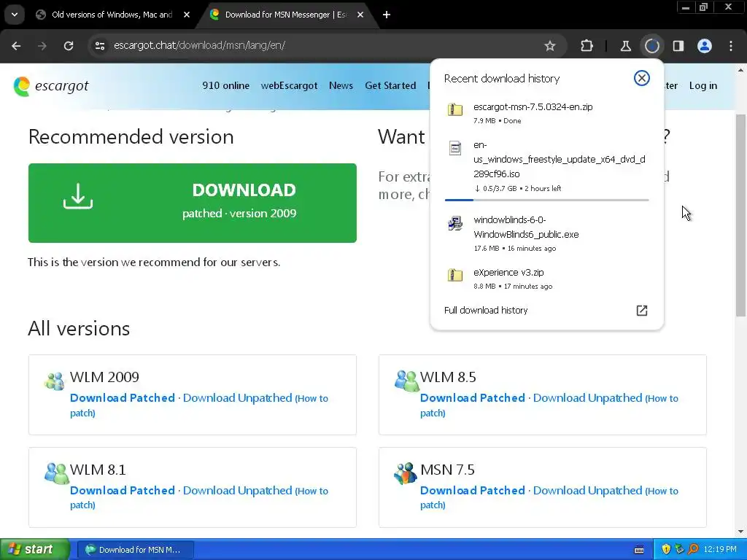Download Patched MSN 7.5

pos(473,491)
